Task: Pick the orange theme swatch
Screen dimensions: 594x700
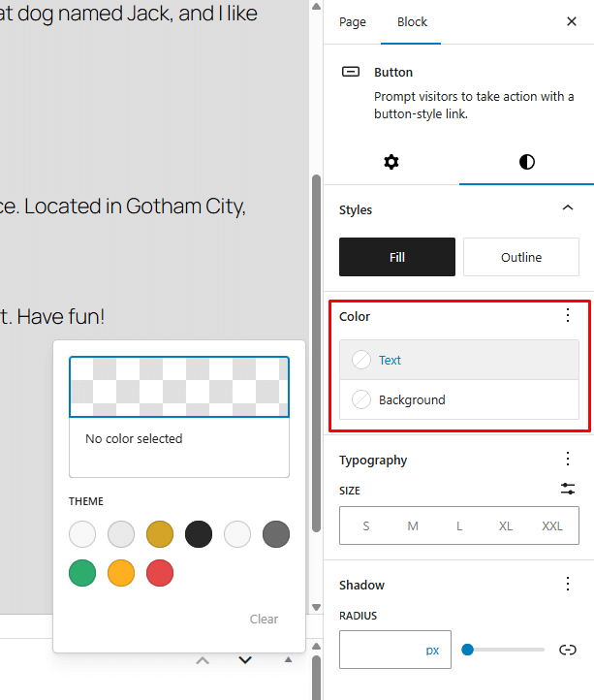Action: tap(121, 573)
